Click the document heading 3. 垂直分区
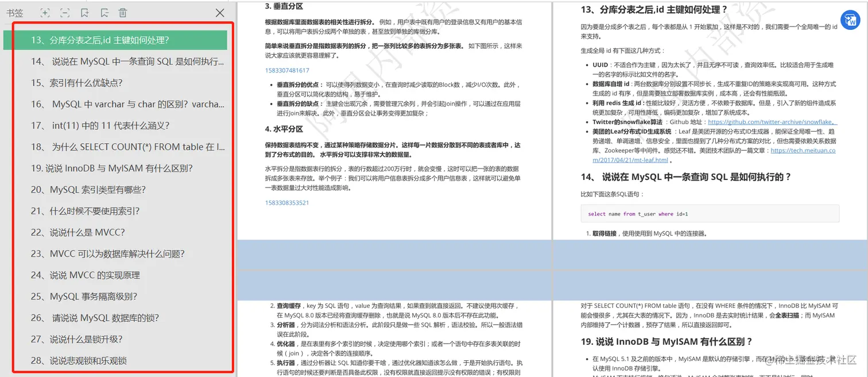 (284, 6)
